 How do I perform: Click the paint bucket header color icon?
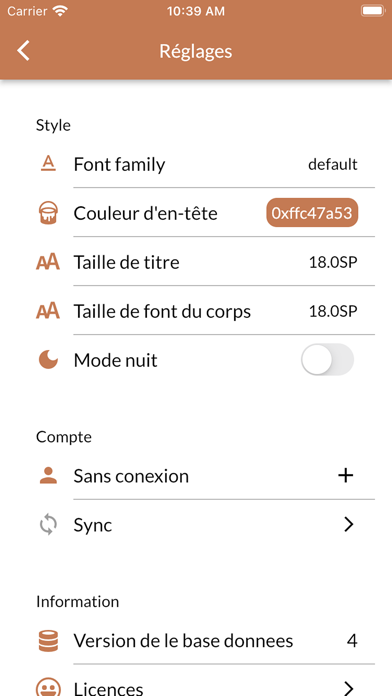pyautogui.click(x=48, y=214)
